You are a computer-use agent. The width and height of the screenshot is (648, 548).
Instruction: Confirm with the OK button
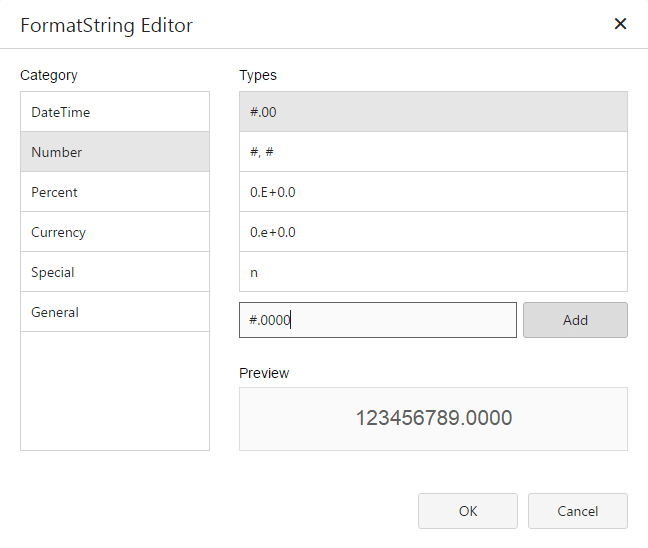point(468,511)
